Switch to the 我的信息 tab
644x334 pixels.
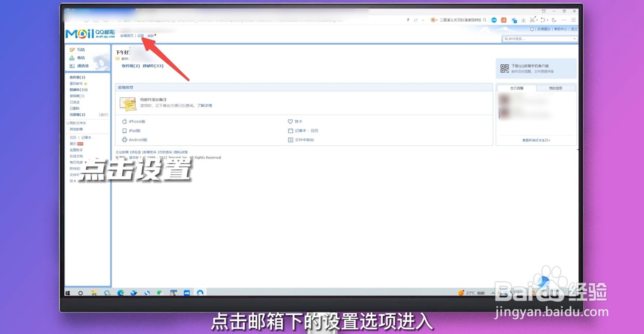tap(555, 88)
